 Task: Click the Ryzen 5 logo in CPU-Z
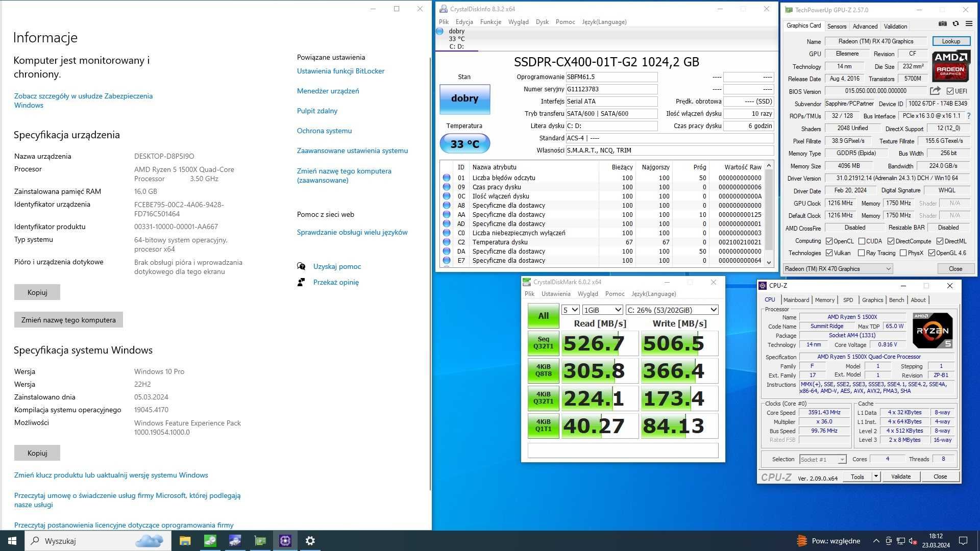[x=932, y=330]
